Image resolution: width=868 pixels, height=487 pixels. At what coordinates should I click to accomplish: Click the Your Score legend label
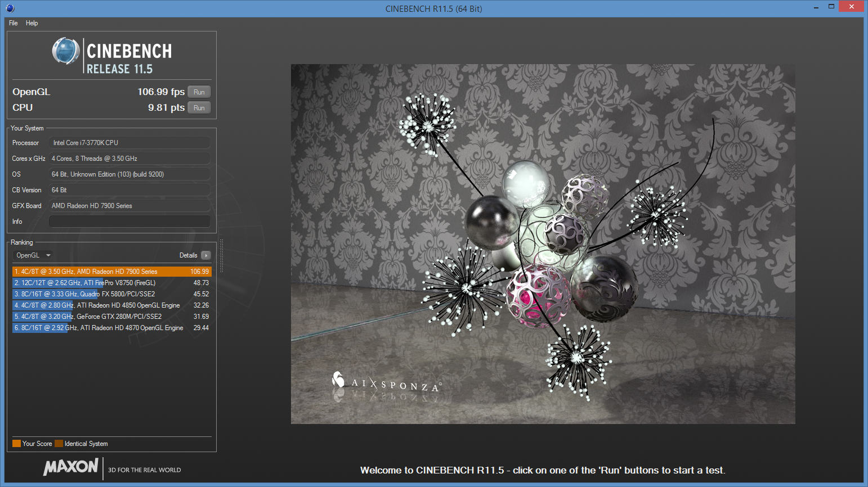tap(37, 444)
